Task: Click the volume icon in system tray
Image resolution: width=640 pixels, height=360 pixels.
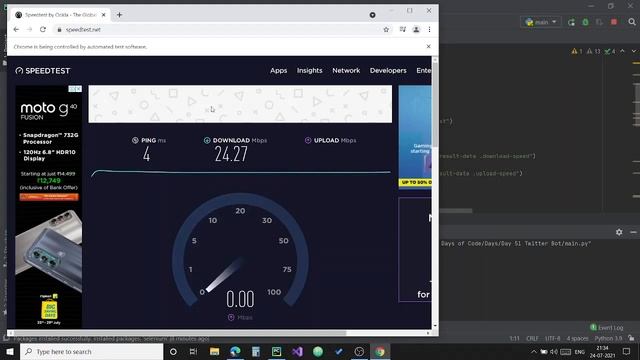Action: pyautogui.click(x=553, y=351)
